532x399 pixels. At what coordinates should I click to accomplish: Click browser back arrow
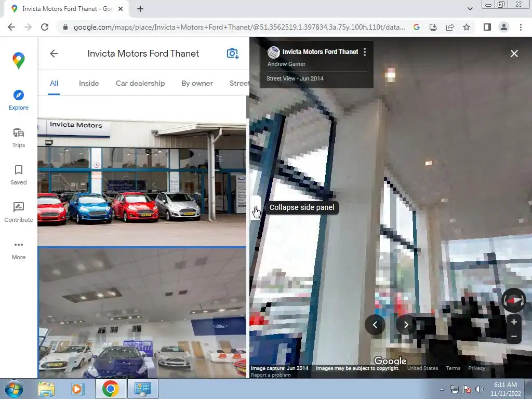tap(11, 27)
